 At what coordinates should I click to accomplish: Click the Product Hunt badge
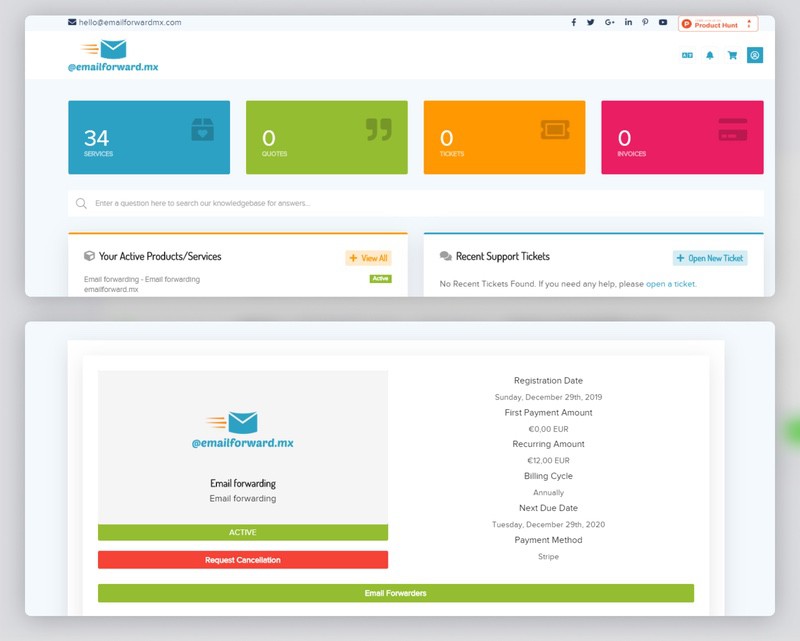pos(717,24)
